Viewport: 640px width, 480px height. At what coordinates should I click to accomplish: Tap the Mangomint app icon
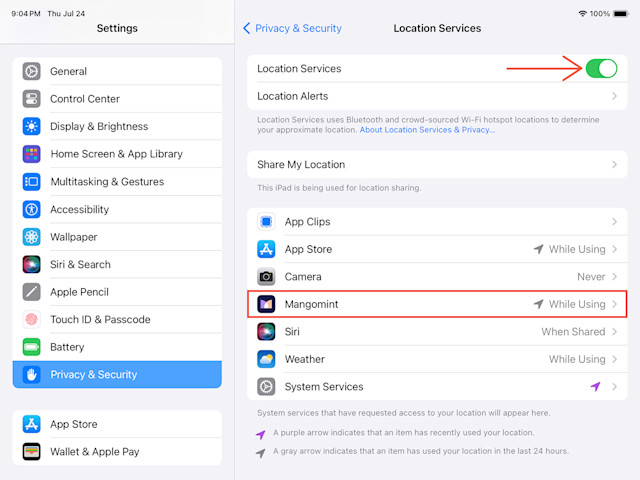266,304
